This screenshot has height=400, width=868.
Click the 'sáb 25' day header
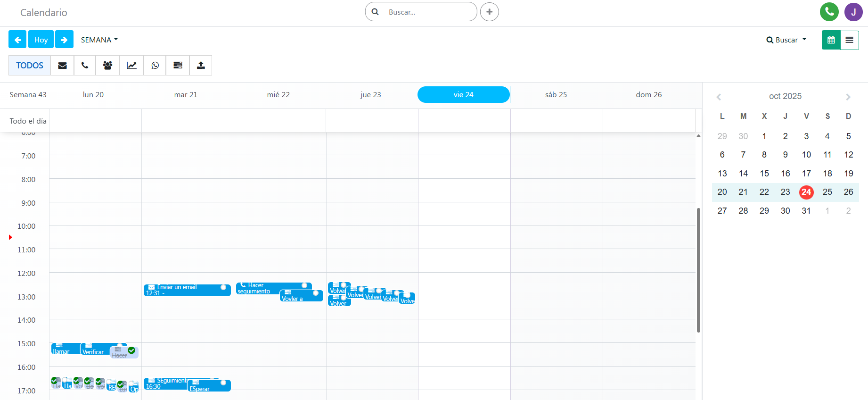[x=556, y=95]
